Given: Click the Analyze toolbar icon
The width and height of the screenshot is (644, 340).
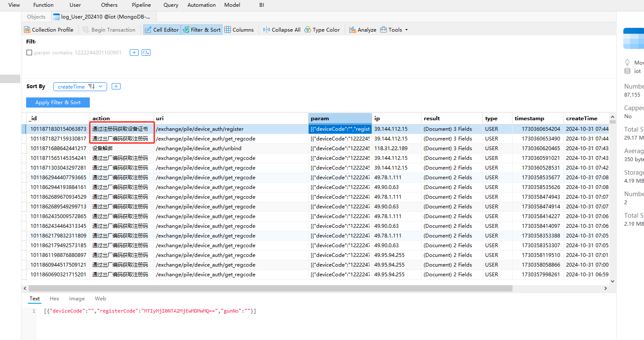Looking at the screenshot, I should pos(362,30).
